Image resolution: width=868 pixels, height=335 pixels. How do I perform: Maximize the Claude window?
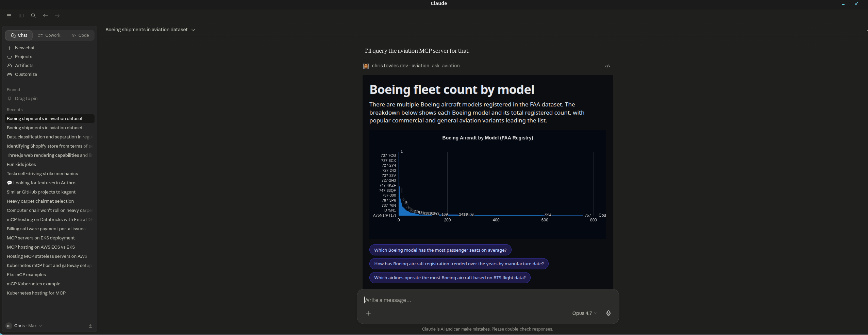pyautogui.click(x=856, y=3)
